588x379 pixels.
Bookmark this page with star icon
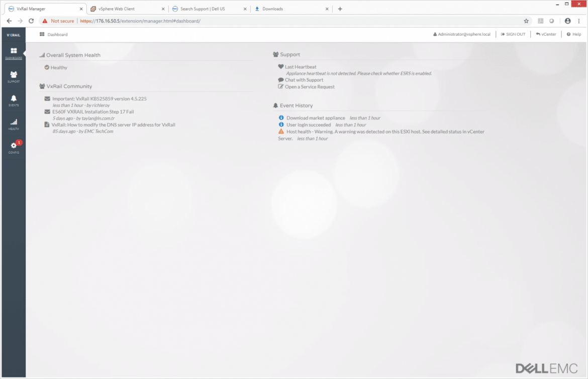click(526, 21)
